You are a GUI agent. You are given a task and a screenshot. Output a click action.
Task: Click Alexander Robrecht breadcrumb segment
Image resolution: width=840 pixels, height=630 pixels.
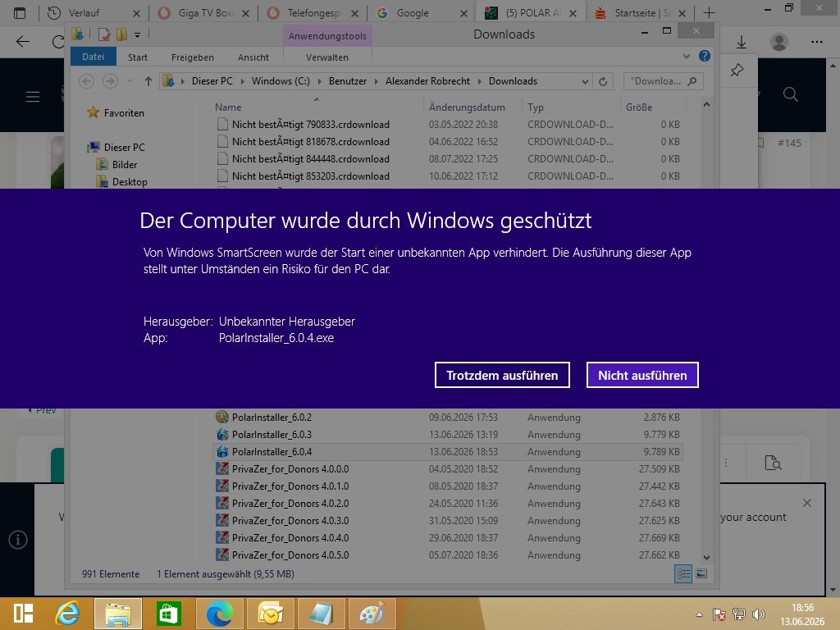click(x=427, y=81)
